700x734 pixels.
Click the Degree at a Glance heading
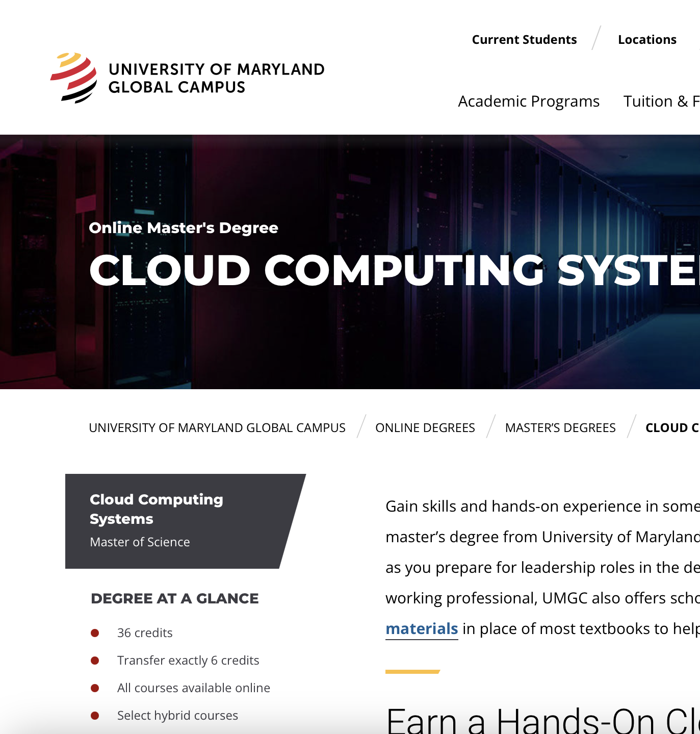pos(175,598)
